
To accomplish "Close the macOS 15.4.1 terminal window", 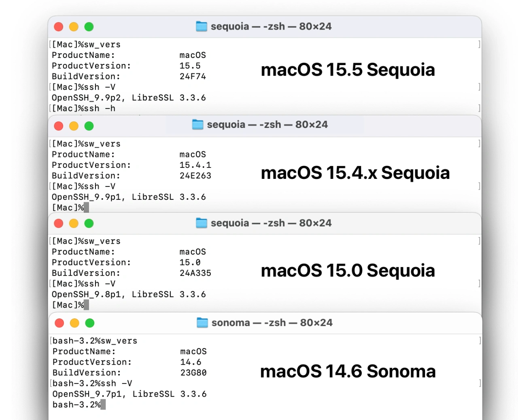I will point(59,126).
